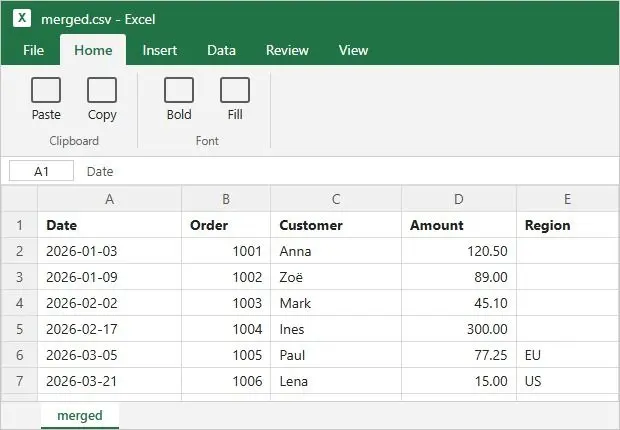The height and width of the screenshot is (430, 620).
Task: Select empty Region cell in Anna's row
Action: pyautogui.click(x=568, y=251)
